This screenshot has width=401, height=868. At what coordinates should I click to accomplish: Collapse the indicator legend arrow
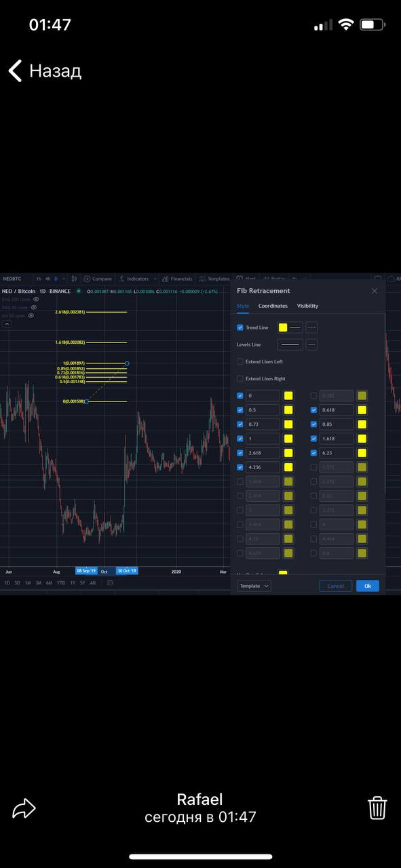coord(7,324)
